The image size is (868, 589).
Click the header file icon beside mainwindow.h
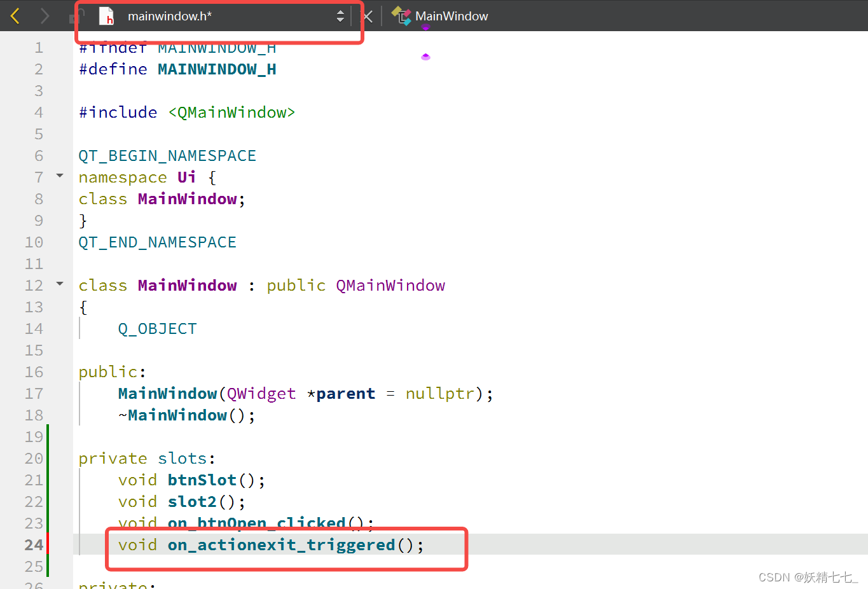coord(106,16)
